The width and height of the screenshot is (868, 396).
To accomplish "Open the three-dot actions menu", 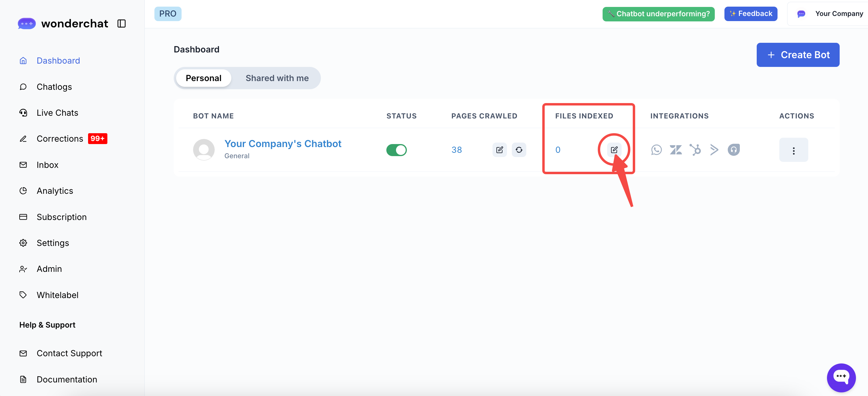I will click(x=793, y=150).
